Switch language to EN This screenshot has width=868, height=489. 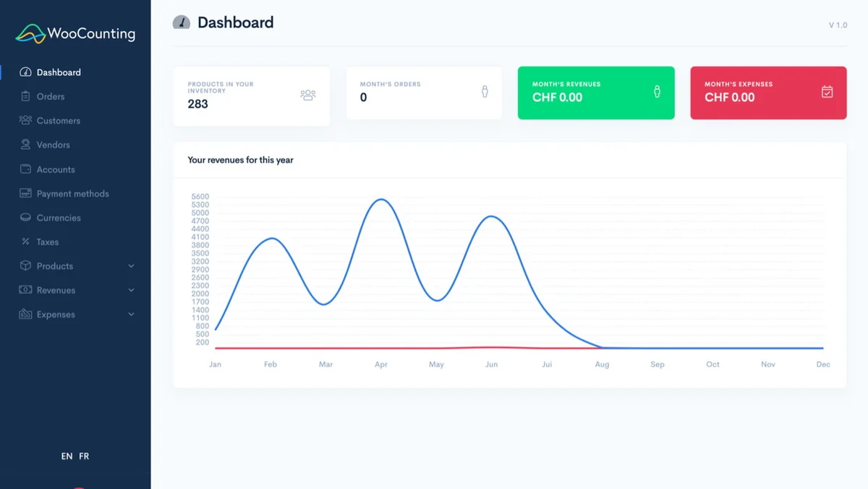point(67,456)
